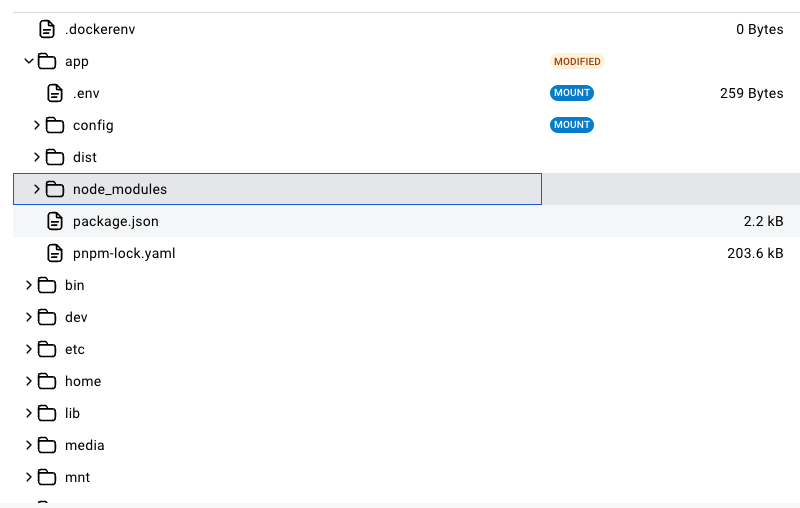Click the pnpm-lock.yaml file icon
The image size is (800, 508).
coord(55,253)
